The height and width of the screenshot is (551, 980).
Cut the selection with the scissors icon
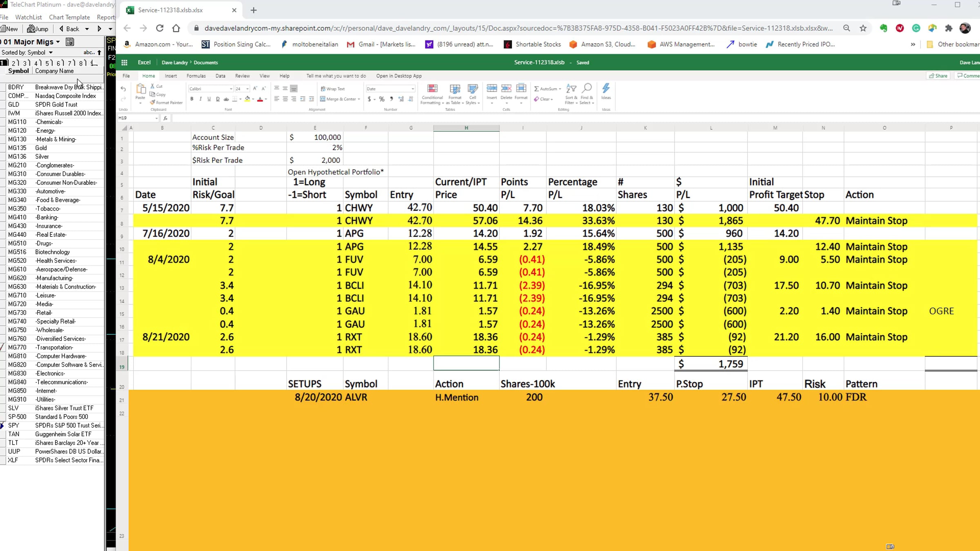(x=152, y=86)
